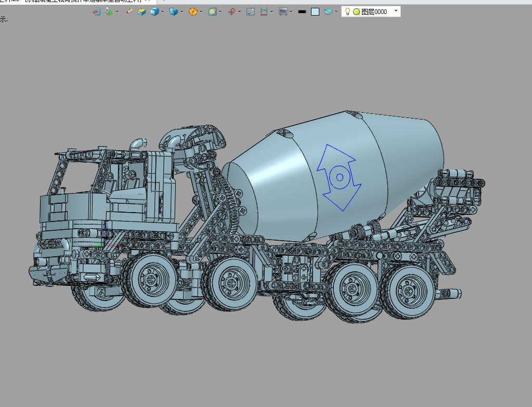Click the yellow-top box icon
This screenshot has height=407, width=532.
coord(142,12)
